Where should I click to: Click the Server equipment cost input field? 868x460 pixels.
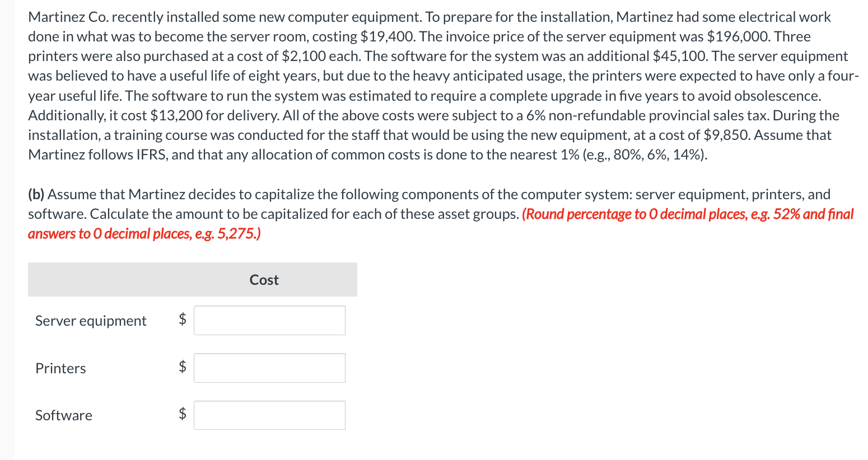[x=269, y=320]
